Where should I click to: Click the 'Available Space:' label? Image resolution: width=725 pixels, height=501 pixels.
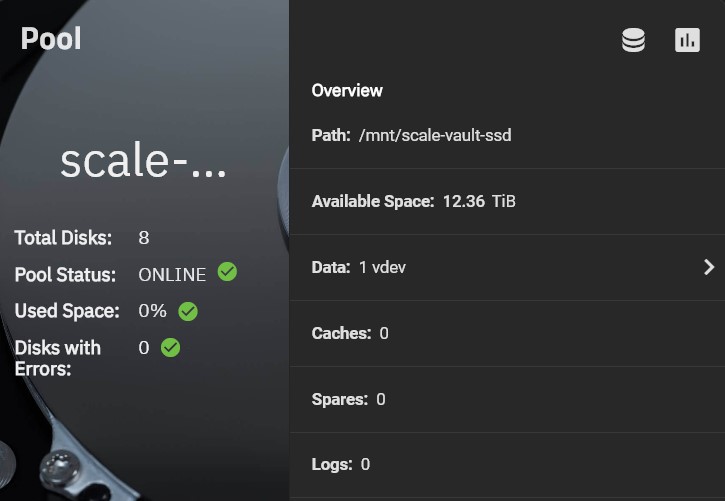(373, 202)
